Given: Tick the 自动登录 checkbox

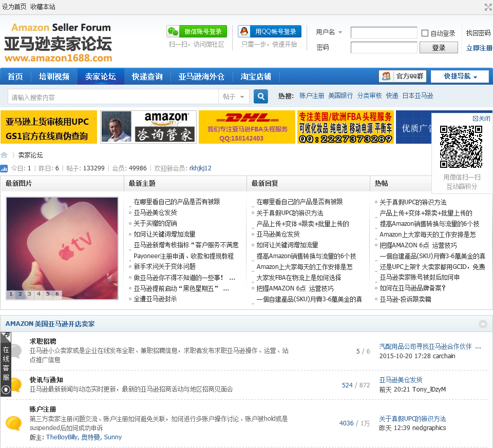Looking at the screenshot, I should pyautogui.click(x=425, y=33).
